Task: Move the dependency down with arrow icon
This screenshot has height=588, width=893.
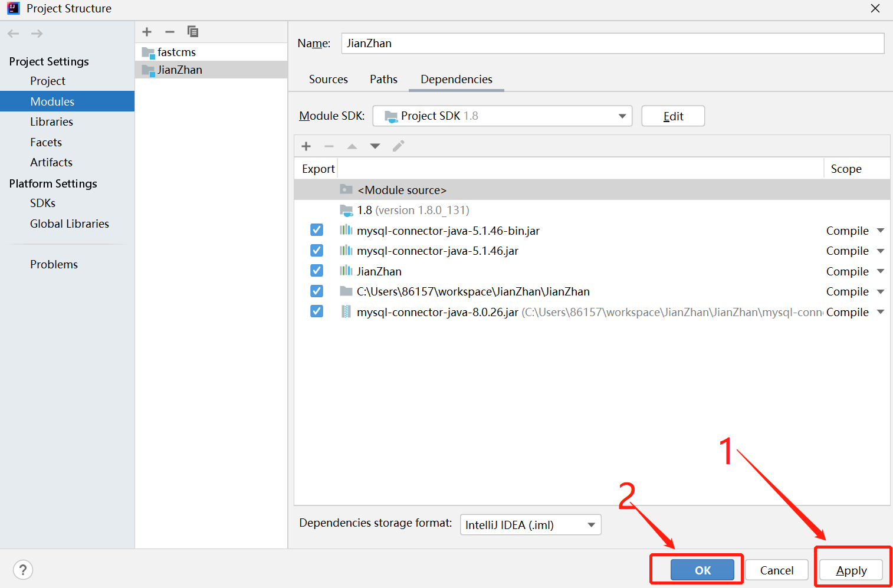Action: (375, 146)
